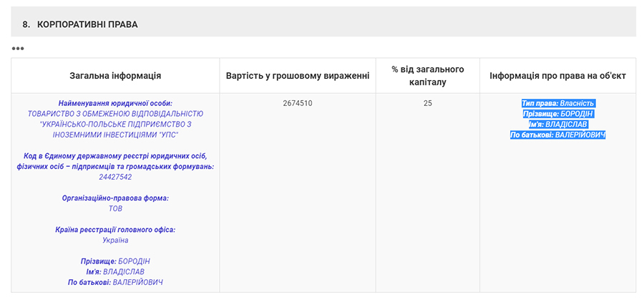Click the 'Країна реєстрації головного офіса' label
The width and height of the screenshot is (644, 300).
tap(115, 230)
